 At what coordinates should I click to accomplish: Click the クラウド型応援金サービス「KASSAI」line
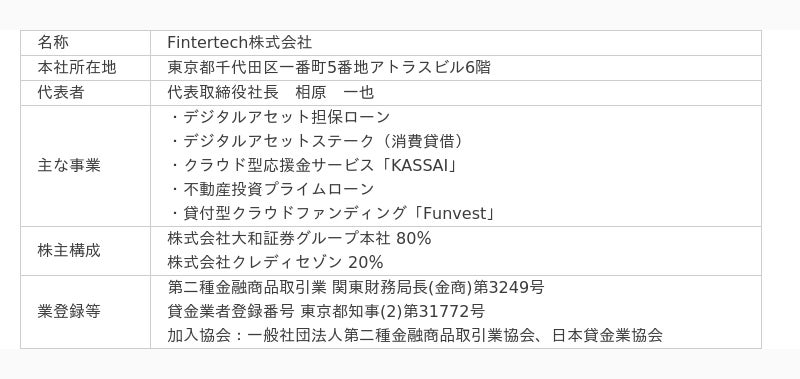(x=312, y=165)
